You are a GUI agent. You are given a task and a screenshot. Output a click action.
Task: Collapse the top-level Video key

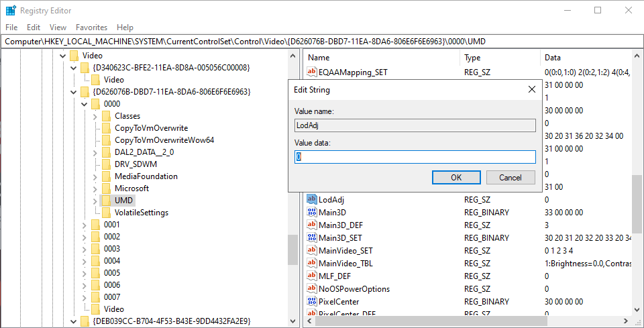63,56
